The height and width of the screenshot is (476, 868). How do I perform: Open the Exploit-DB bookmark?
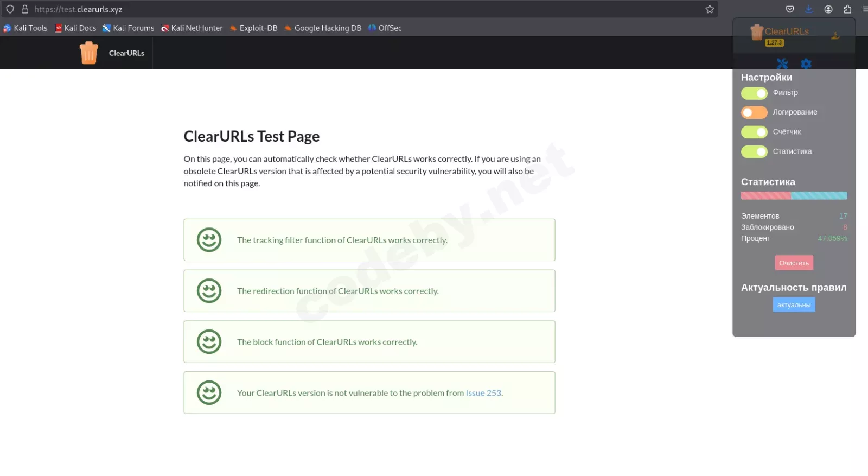253,28
